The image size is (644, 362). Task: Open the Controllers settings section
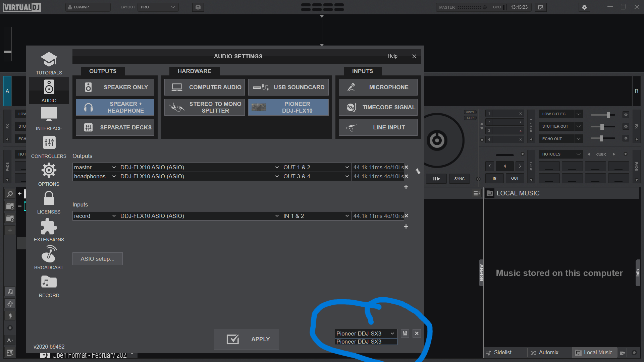click(x=49, y=146)
